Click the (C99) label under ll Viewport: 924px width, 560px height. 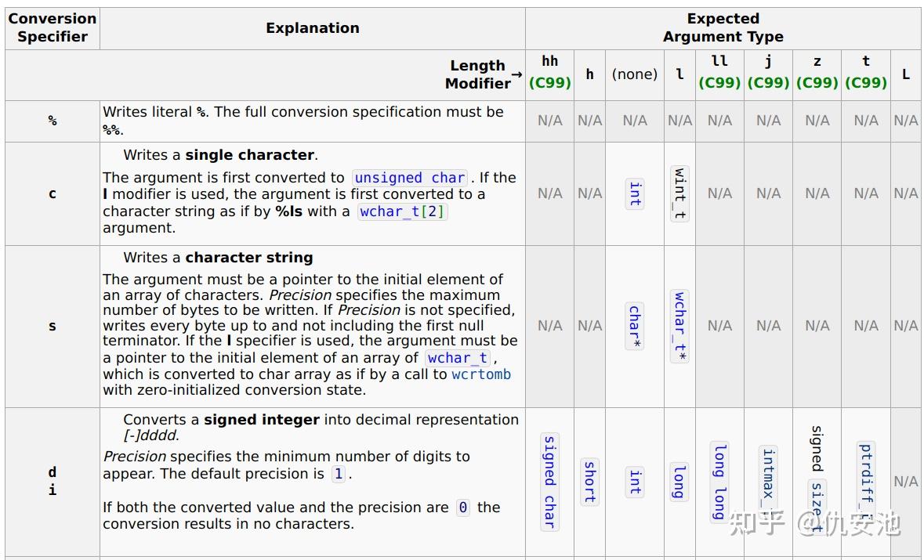[719, 83]
